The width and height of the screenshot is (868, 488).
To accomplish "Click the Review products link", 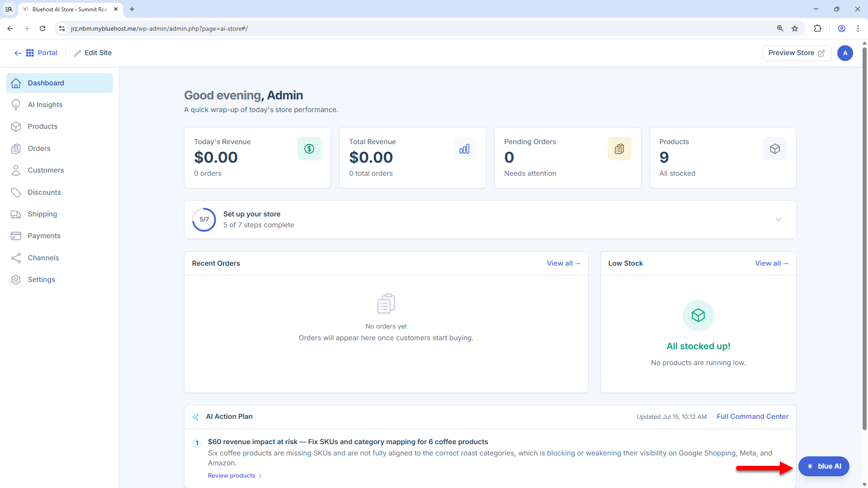I will tap(235, 475).
